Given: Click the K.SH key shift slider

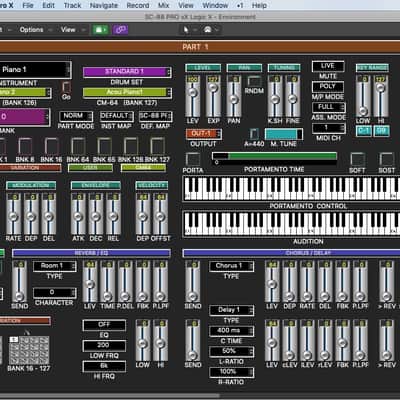Looking at the screenshot, I should pos(275,97).
